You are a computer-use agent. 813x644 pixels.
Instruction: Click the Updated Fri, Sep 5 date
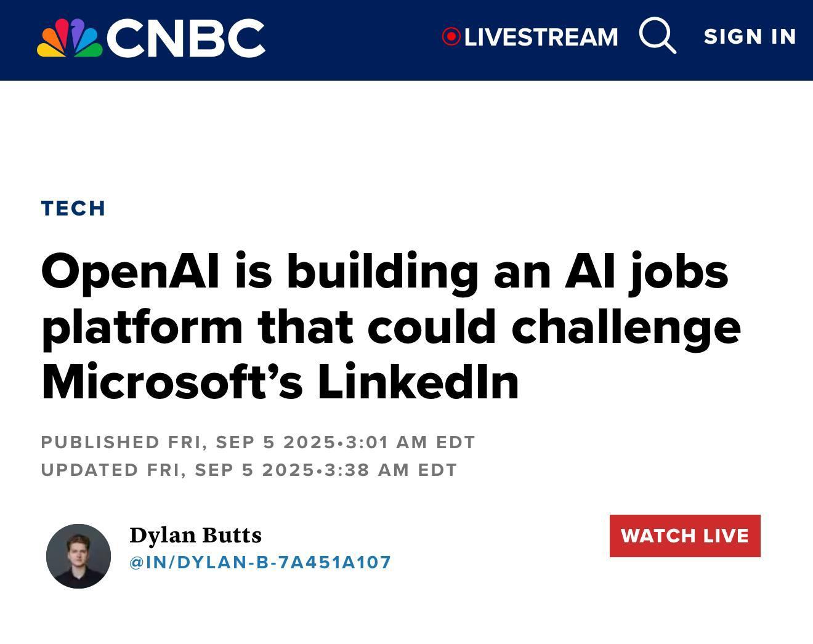click(x=177, y=470)
